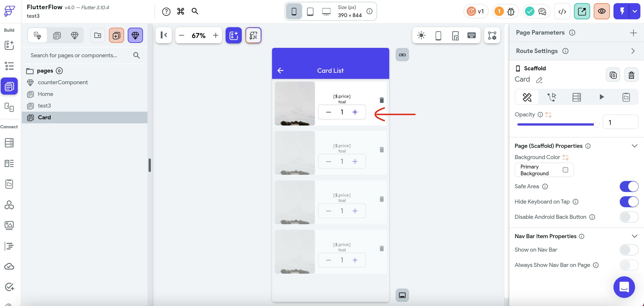644x306 pixels.
Task: Select phone canvas size
Action: [x=294, y=11]
